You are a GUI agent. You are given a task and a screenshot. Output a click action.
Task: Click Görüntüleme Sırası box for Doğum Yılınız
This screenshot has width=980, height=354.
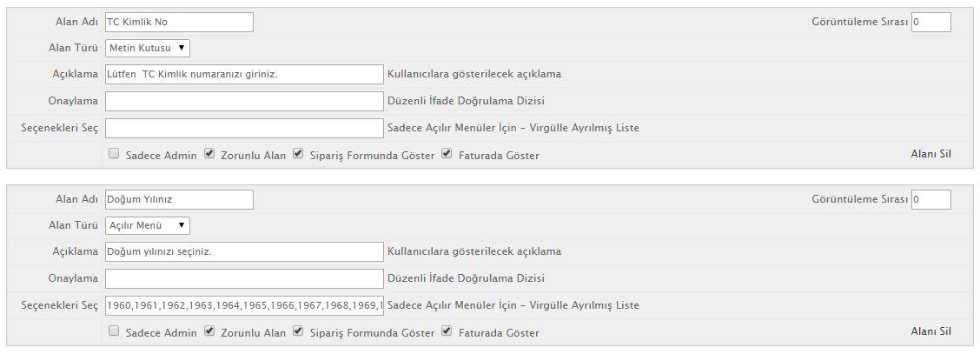click(x=931, y=199)
